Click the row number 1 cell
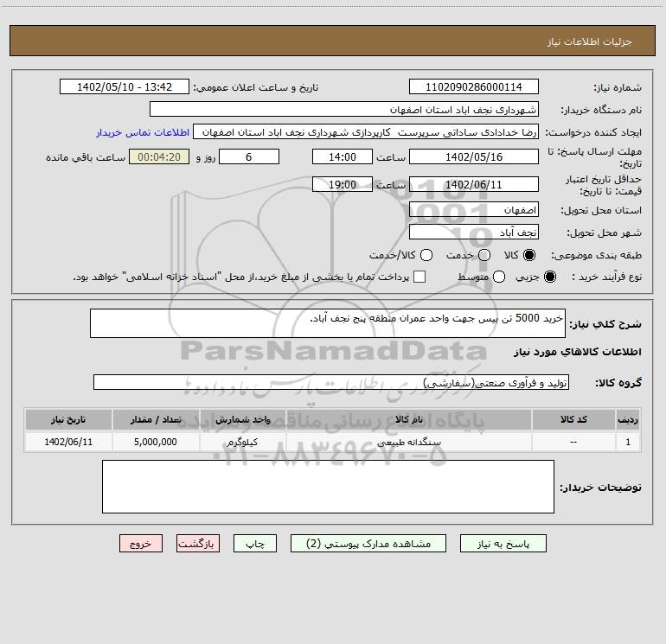The width and height of the screenshot is (666, 644). [x=628, y=442]
